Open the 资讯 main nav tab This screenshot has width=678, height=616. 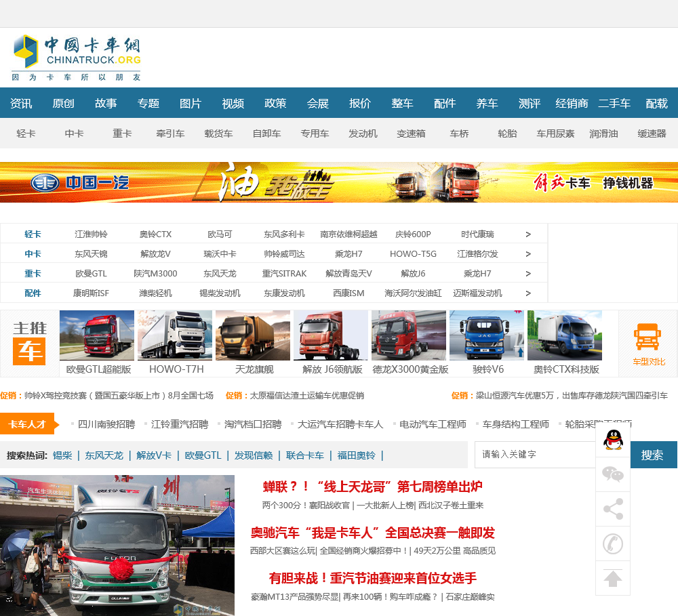pyautogui.click(x=21, y=103)
